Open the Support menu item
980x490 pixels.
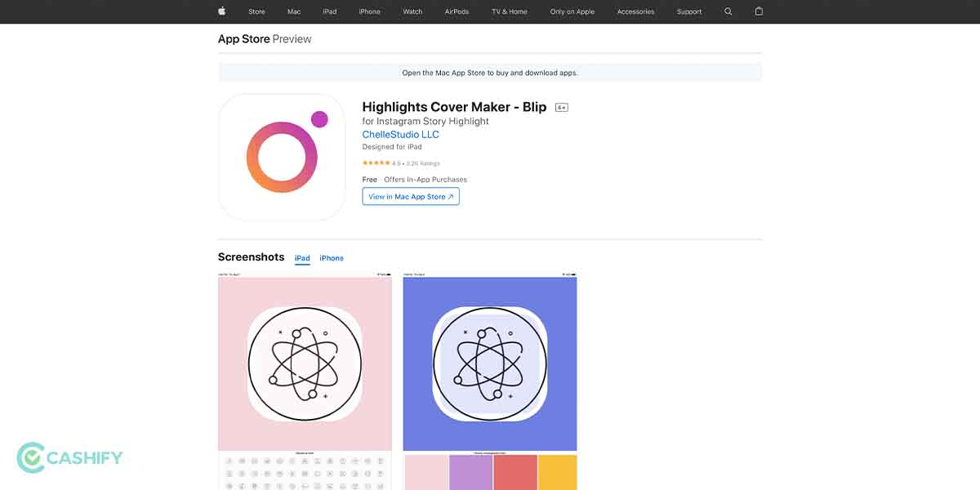pos(688,11)
